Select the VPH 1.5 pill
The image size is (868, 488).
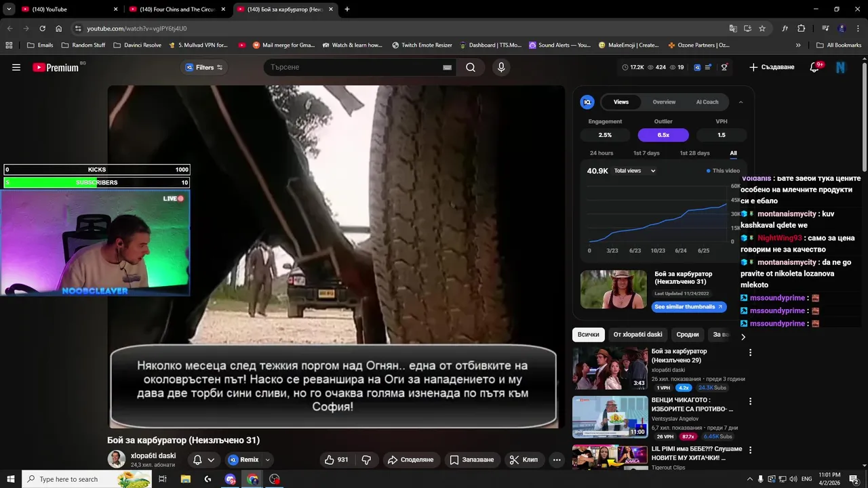pyautogui.click(x=722, y=135)
